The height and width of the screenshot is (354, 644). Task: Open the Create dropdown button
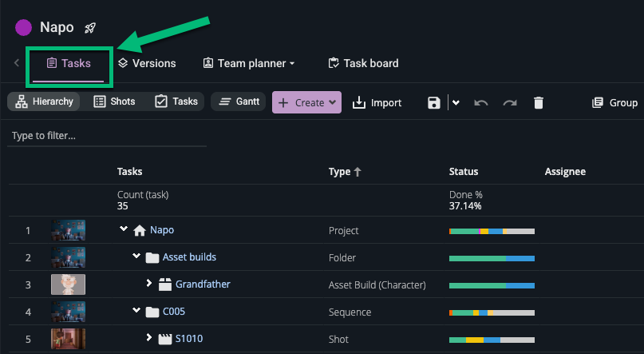tap(306, 102)
